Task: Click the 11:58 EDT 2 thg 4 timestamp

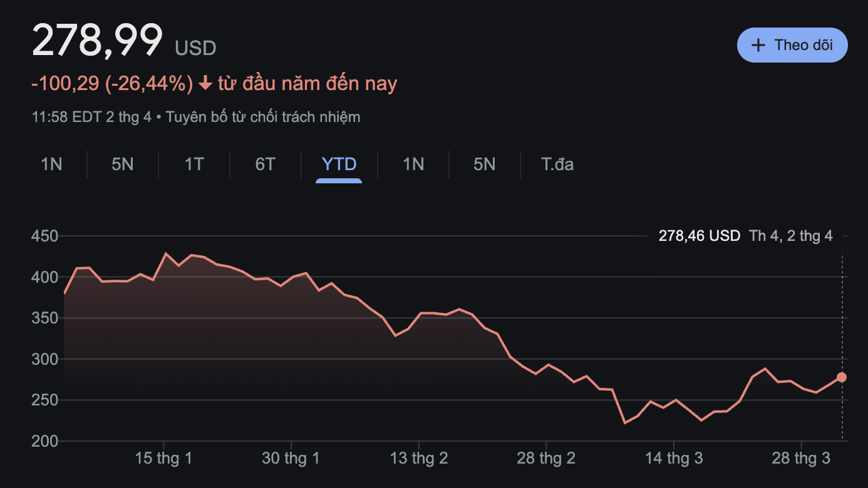Action: (x=91, y=117)
